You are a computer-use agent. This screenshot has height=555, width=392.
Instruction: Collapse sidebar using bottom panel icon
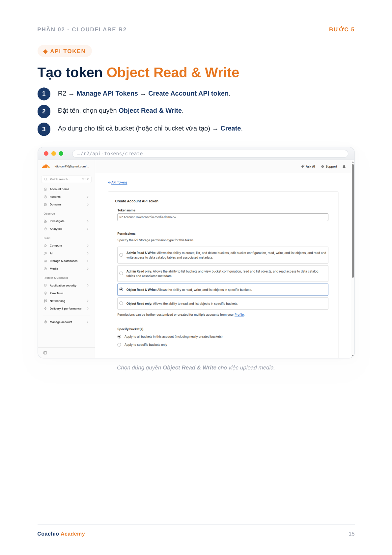click(45, 353)
